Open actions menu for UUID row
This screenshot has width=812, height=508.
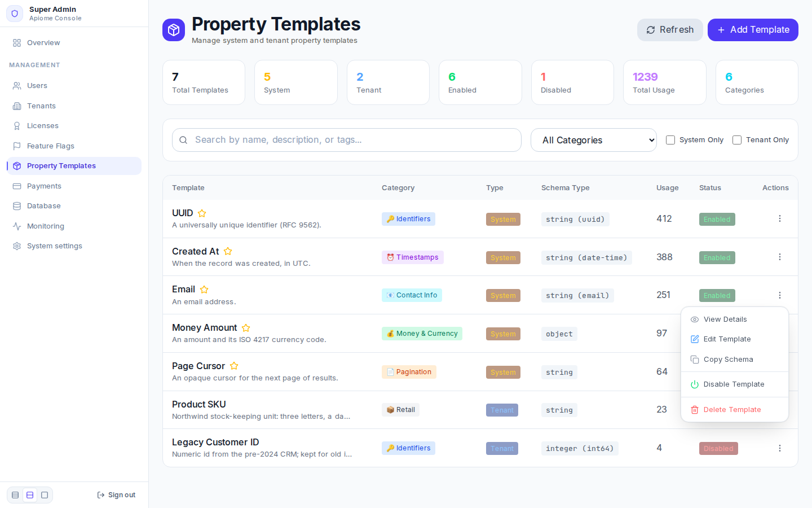(x=780, y=218)
